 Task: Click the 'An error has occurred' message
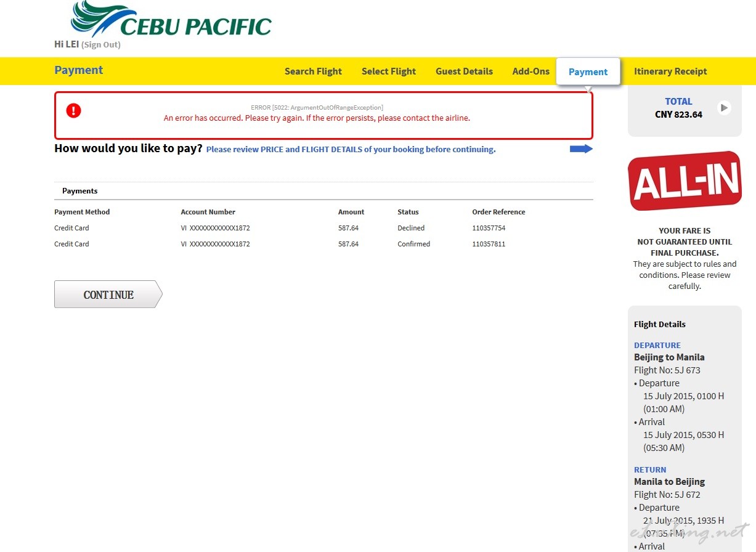pyautogui.click(x=317, y=118)
